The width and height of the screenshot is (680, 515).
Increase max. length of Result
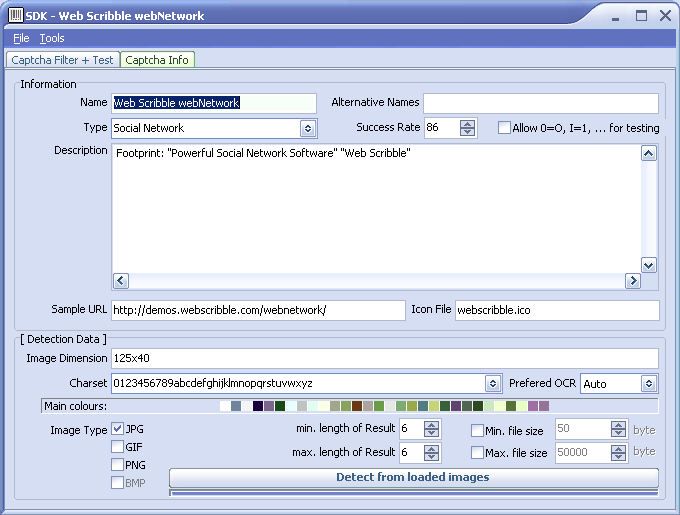coord(431,449)
